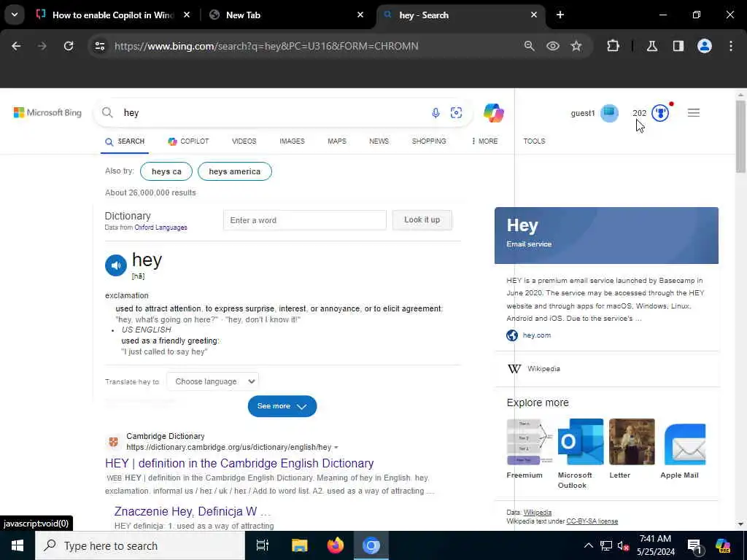Click the hey.com globe icon

point(512,335)
